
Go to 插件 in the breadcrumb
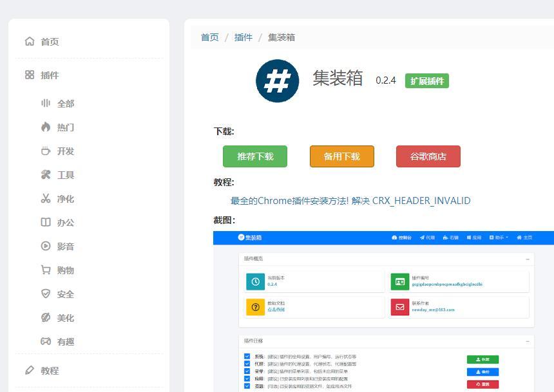click(x=244, y=37)
